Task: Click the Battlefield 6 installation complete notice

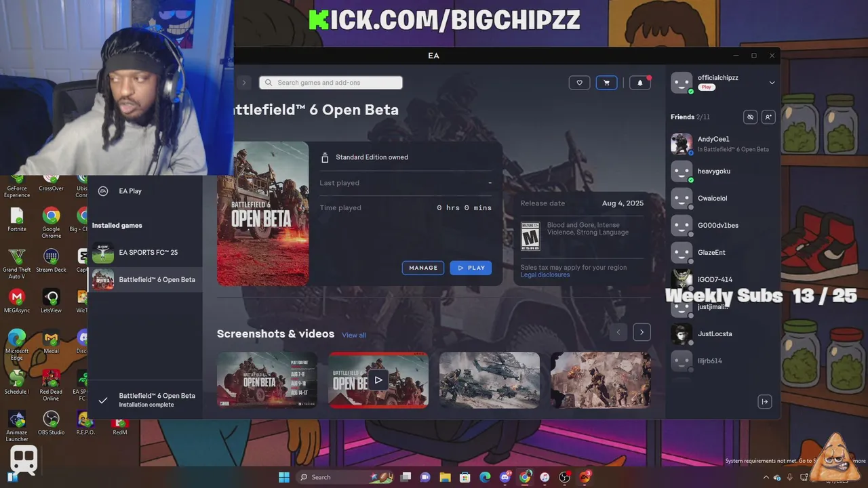Action: click(x=144, y=400)
